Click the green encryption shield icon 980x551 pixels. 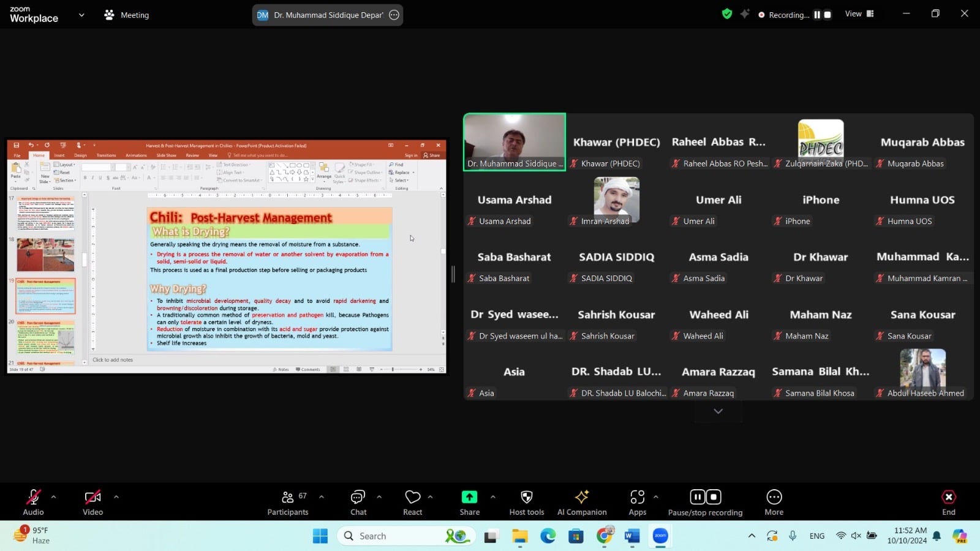tap(727, 14)
